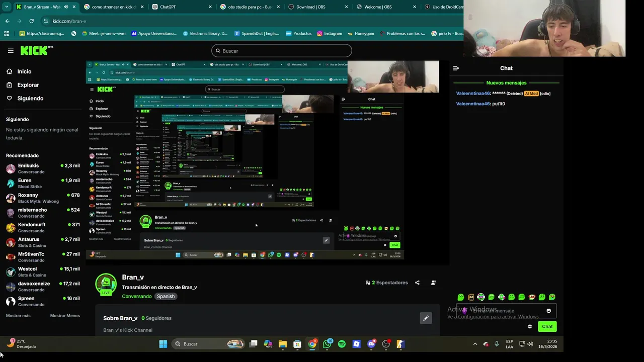Mute the Bran_v Stream browser tab
The height and width of the screenshot is (362, 644).
tap(66, 7)
